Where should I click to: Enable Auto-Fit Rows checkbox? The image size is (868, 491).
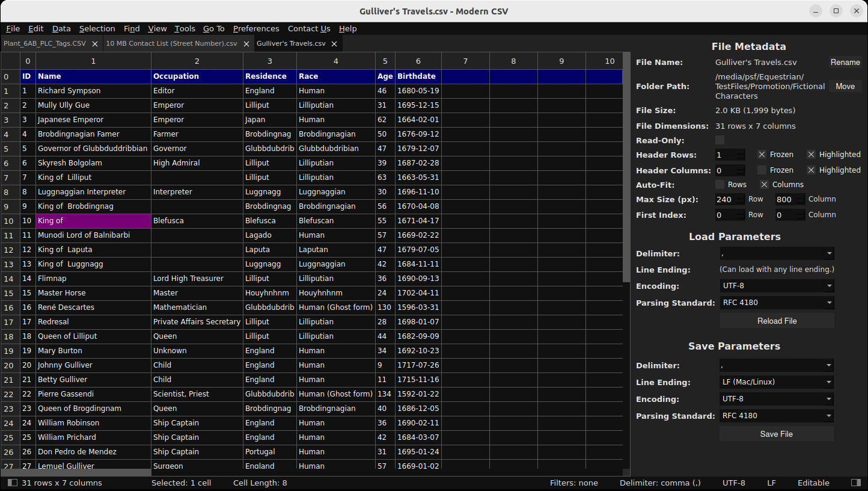(x=720, y=185)
